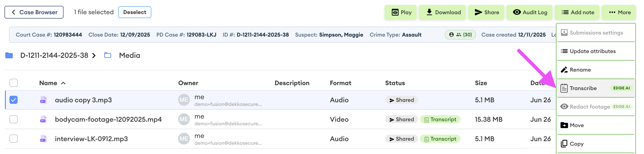Open file bodycam-footage-12092025.mp4
This screenshot has height=154, width=644.
pos(108,119)
